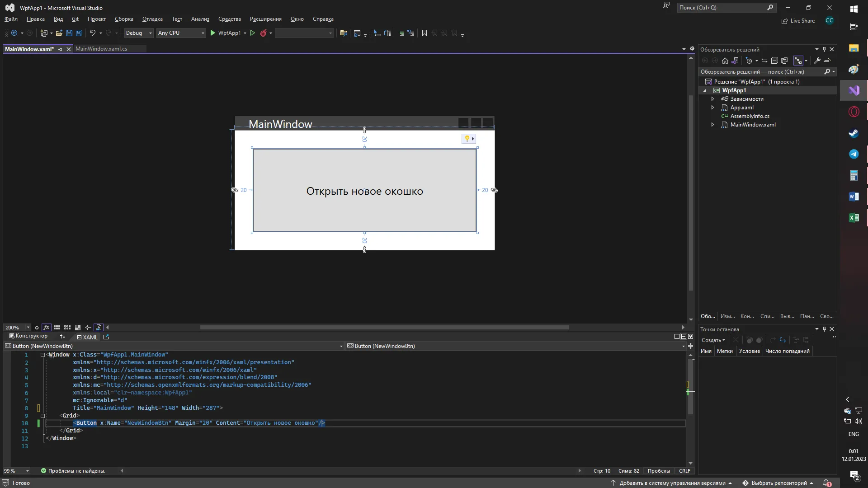Click Добавить в систему управления версиями
The width and height of the screenshot is (868, 488).
pos(672,483)
